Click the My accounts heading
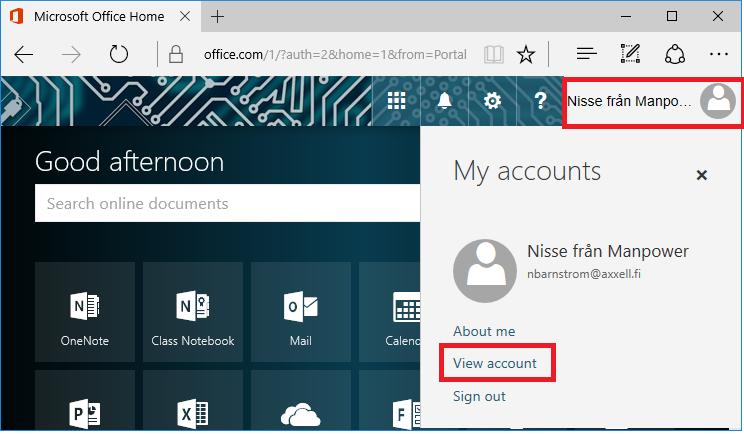The height and width of the screenshot is (434, 744). pos(527,171)
